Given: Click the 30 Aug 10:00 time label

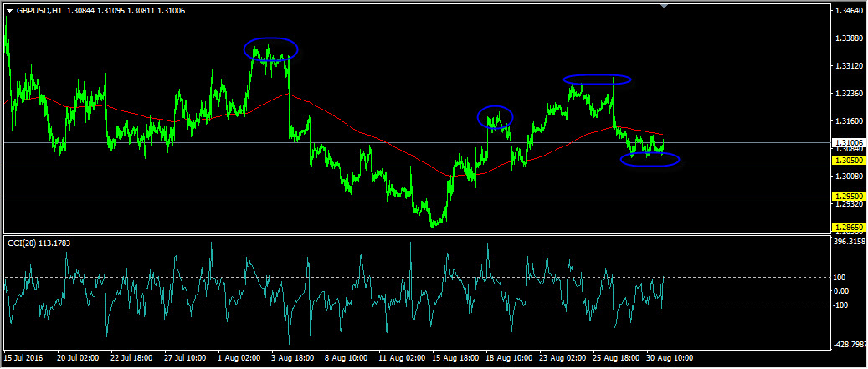Looking at the screenshot, I should (x=669, y=358).
